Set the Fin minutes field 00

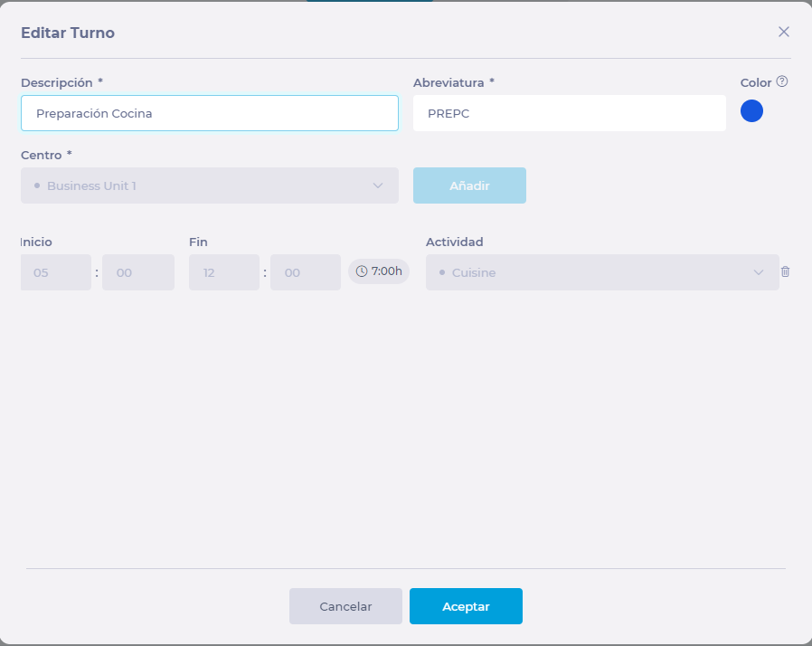tap(306, 272)
